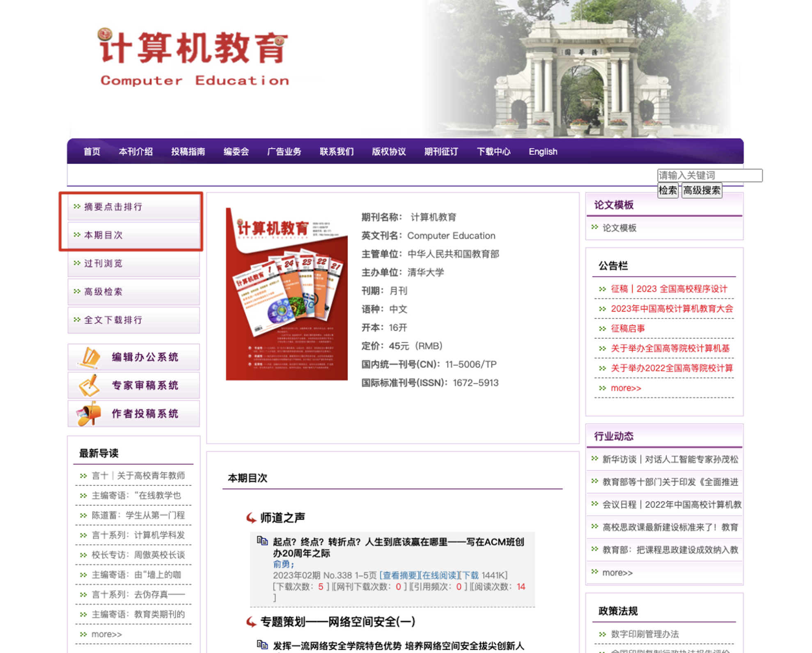Open 主编寄语：由“墙上的咖 reading
812x653 pixels.
(x=136, y=575)
